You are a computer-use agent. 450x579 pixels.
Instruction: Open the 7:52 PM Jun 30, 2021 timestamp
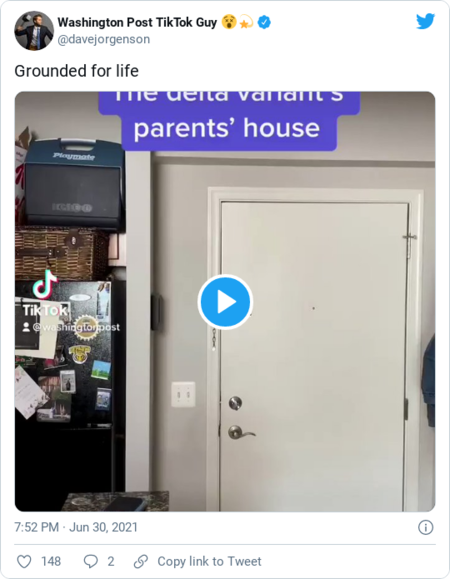click(76, 527)
